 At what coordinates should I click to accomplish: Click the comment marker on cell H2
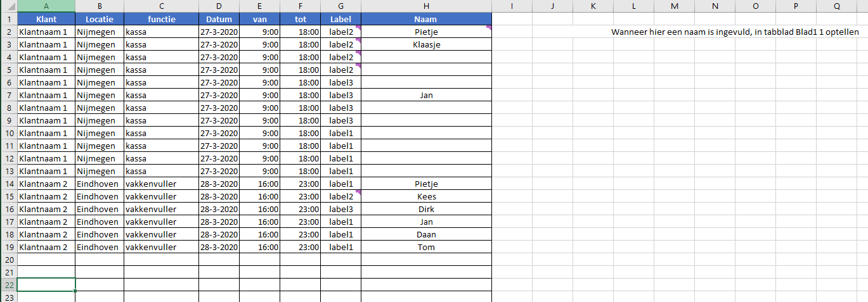click(489, 27)
